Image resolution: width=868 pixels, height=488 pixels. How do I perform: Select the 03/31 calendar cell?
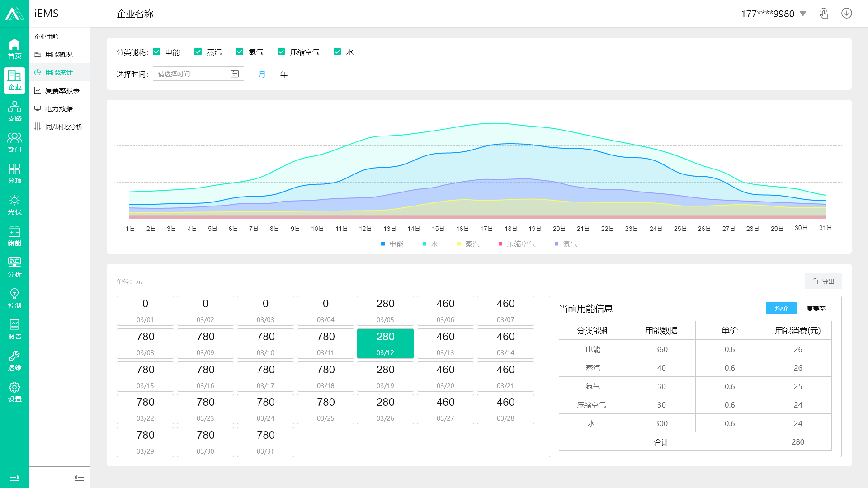point(265,442)
